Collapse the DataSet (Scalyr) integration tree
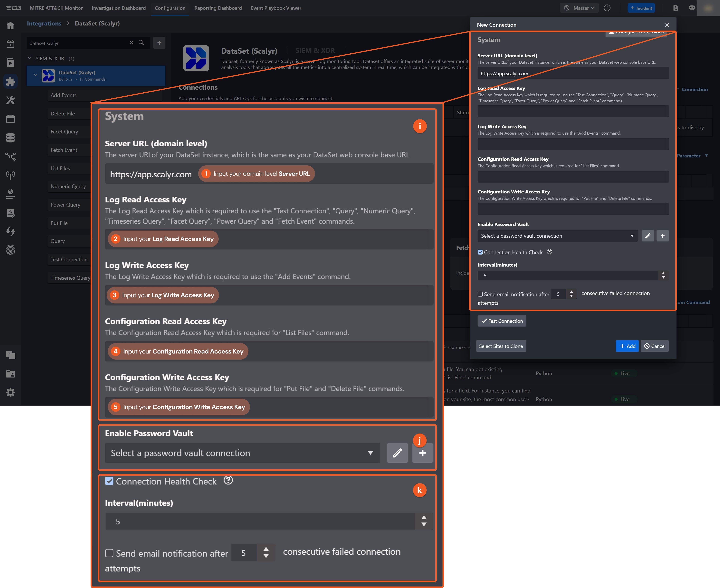This screenshot has height=588, width=720. 36,75
